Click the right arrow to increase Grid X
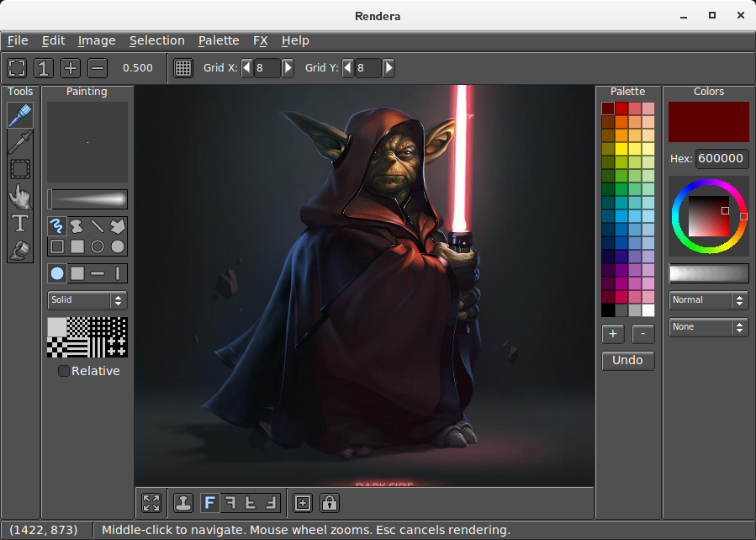 (288, 68)
